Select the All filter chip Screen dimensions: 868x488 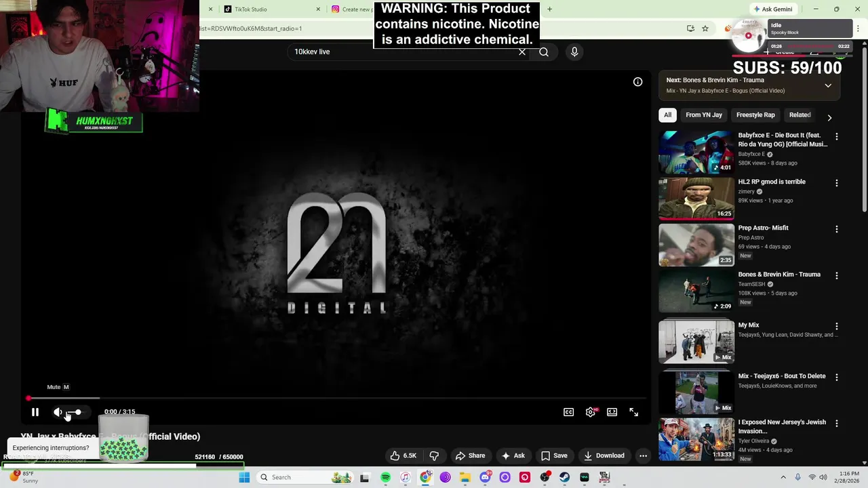pyautogui.click(x=667, y=115)
